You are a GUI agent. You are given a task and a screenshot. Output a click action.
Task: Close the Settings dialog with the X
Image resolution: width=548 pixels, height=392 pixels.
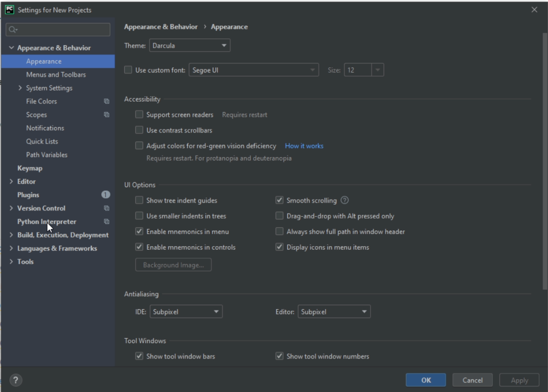pyautogui.click(x=534, y=10)
